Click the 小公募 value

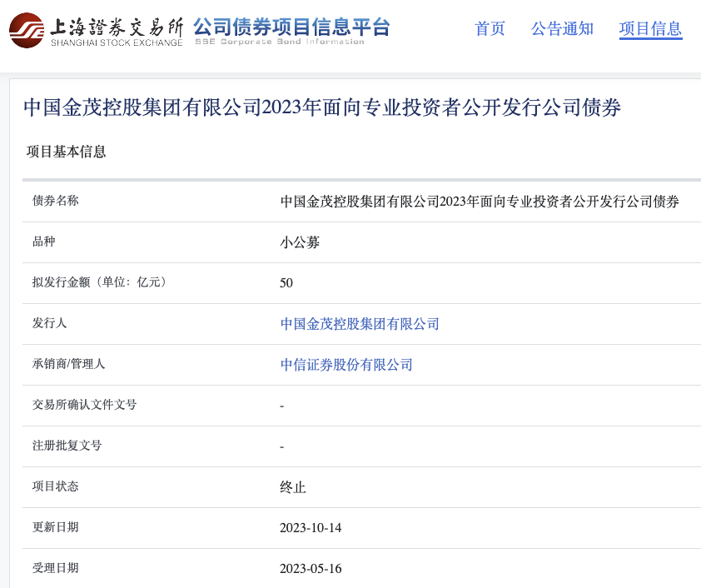[300, 242]
